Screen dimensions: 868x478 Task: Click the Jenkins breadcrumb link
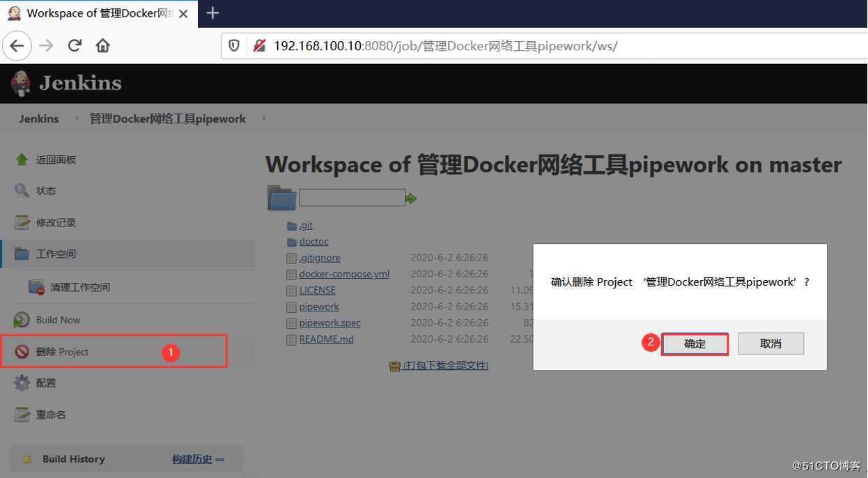[x=39, y=118]
